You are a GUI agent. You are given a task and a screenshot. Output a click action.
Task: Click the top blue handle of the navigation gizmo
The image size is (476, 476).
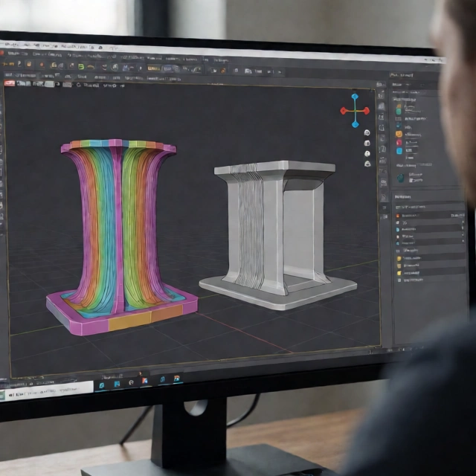[x=355, y=97]
